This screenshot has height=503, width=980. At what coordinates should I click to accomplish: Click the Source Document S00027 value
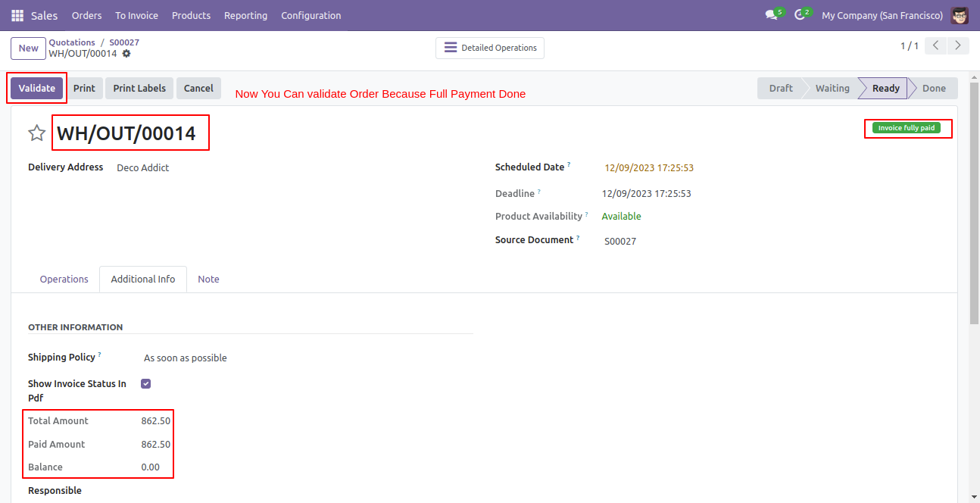pyautogui.click(x=620, y=242)
